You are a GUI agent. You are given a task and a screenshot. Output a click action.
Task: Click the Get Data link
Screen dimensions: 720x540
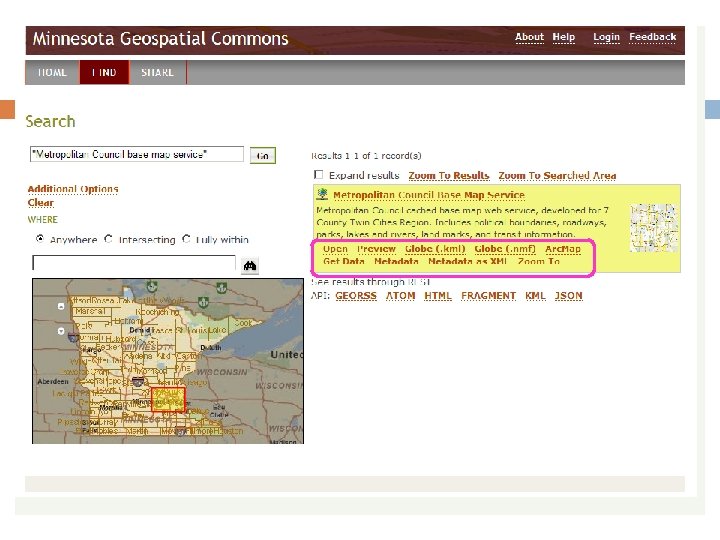[x=343, y=261]
